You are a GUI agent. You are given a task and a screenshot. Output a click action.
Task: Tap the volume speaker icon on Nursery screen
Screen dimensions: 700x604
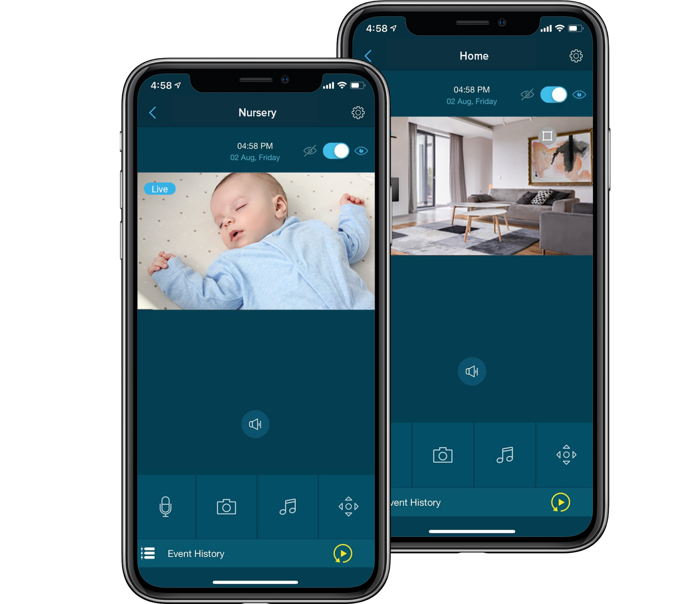(255, 424)
